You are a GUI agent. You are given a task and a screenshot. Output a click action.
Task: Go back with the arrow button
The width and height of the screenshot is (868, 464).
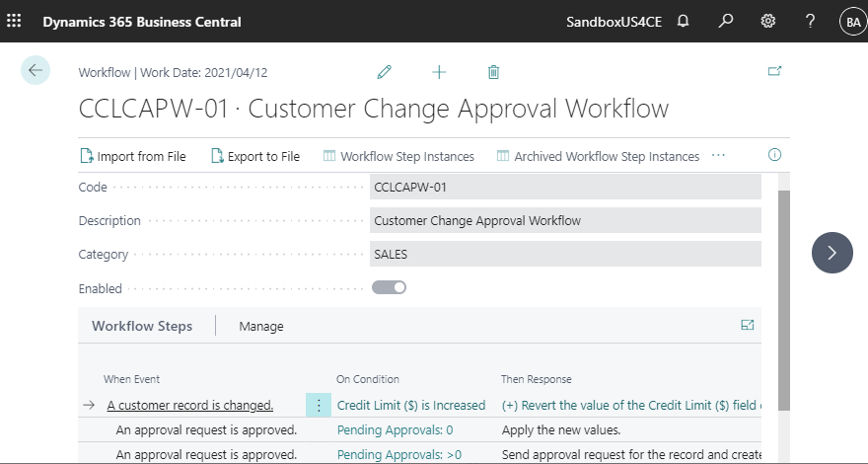click(x=36, y=70)
